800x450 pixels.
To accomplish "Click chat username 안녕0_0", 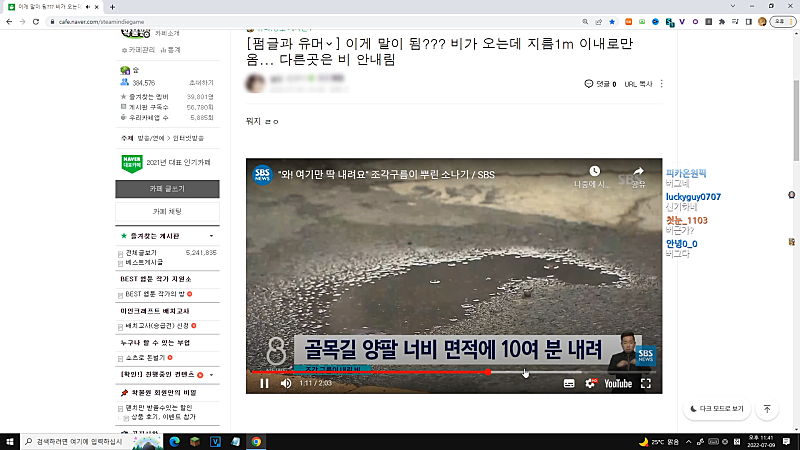I will (682, 244).
